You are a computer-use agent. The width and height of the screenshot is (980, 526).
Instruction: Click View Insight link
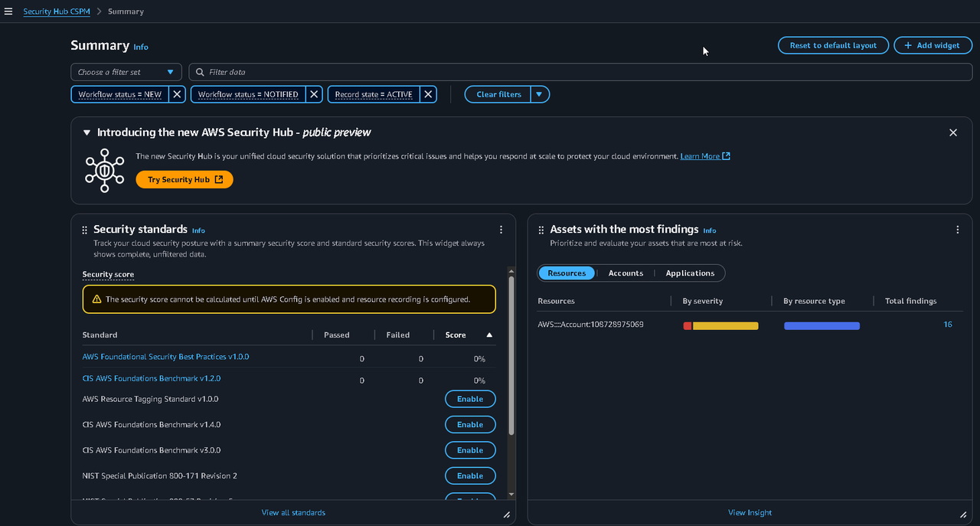pos(750,513)
